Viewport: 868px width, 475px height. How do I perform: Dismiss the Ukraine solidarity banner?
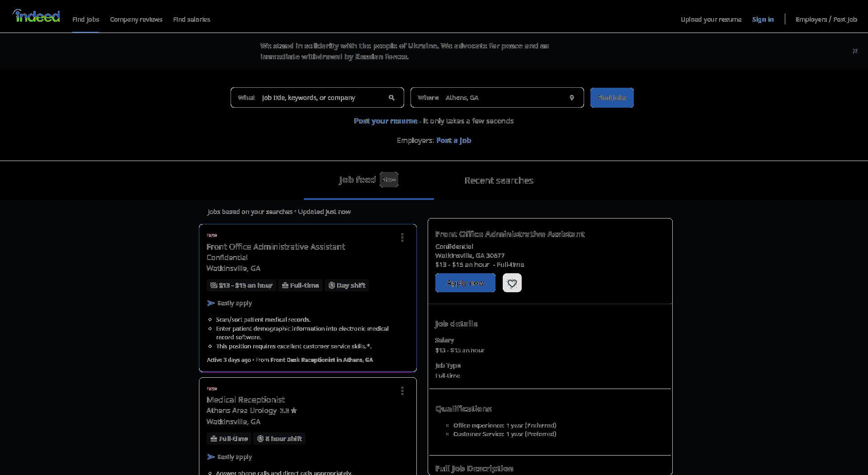coord(855,51)
